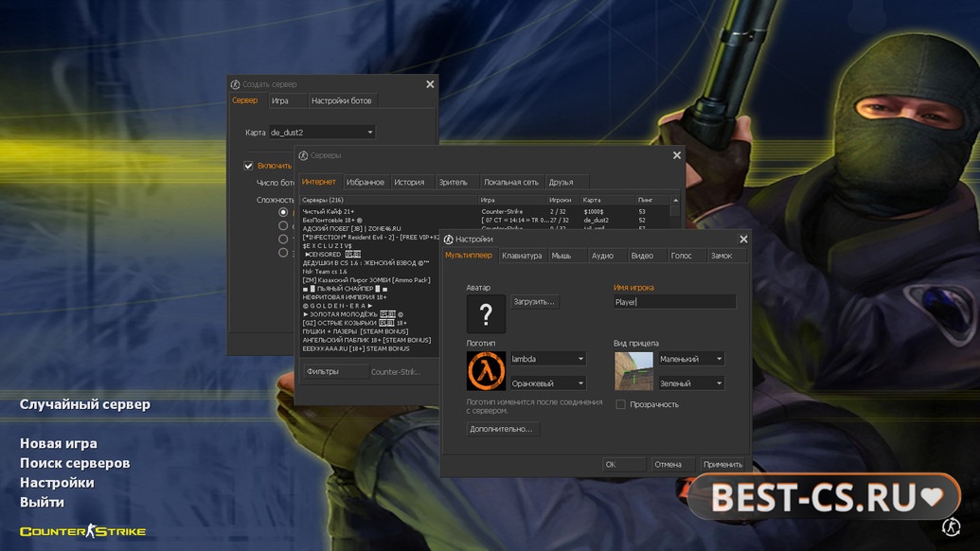Click the Применить button
The height and width of the screenshot is (551, 980).
722,465
